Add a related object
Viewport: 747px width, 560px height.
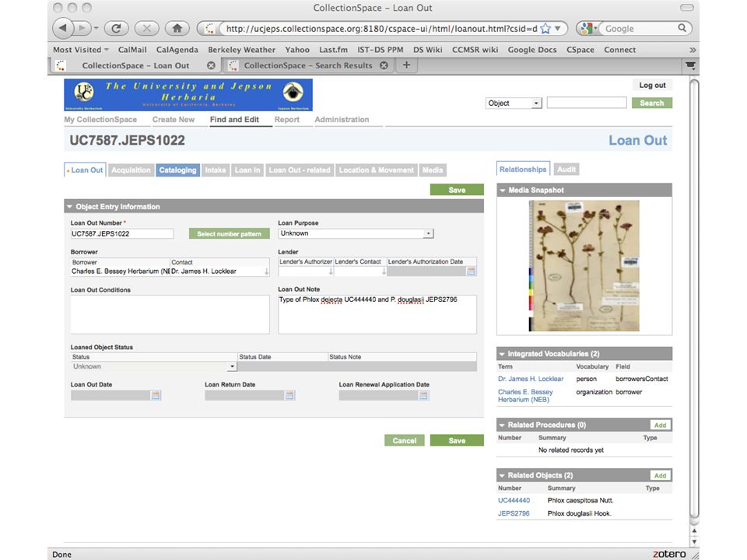[660, 476]
